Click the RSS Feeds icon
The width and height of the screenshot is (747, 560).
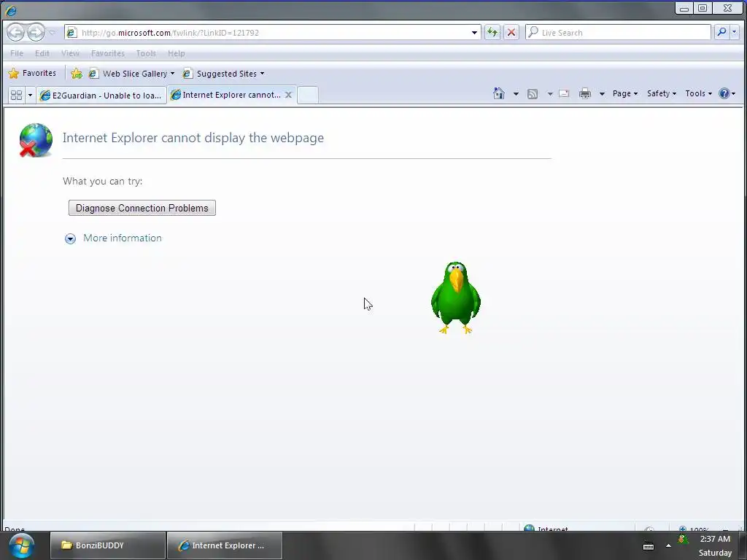point(532,94)
